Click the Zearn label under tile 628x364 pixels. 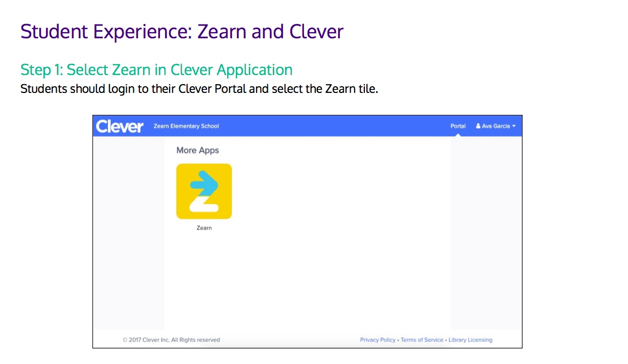pos(204,228)
